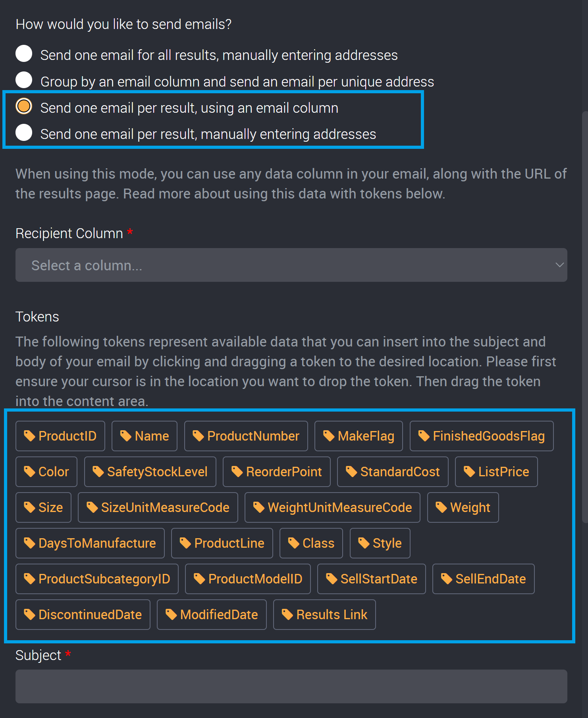588x718 pixels.
Task: Click inside the Subject input field
Action: click(292, 686)
